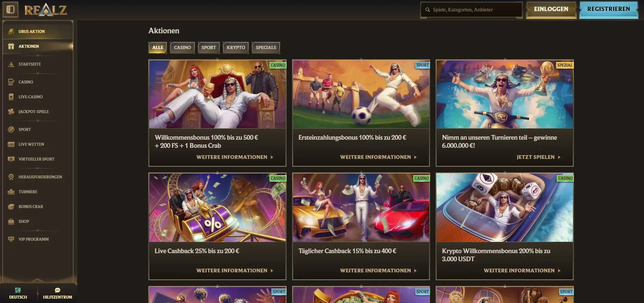This screenshot has width=644, height=303.
Task: Filter promotions by Casino tab
Action: click(182, 47)
